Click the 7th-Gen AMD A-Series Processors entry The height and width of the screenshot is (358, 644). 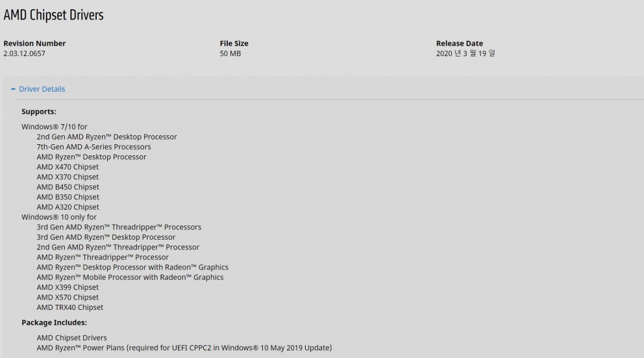point(93,147)
